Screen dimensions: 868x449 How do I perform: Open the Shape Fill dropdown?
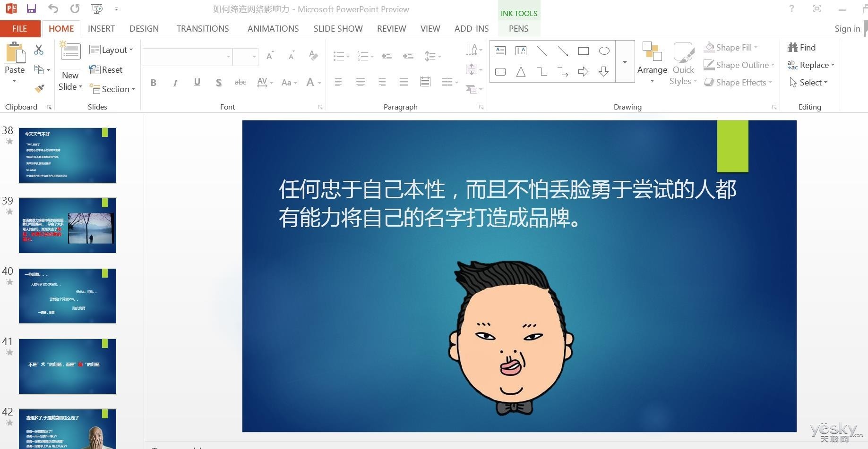pyautogui.click(x=731, y=47)
